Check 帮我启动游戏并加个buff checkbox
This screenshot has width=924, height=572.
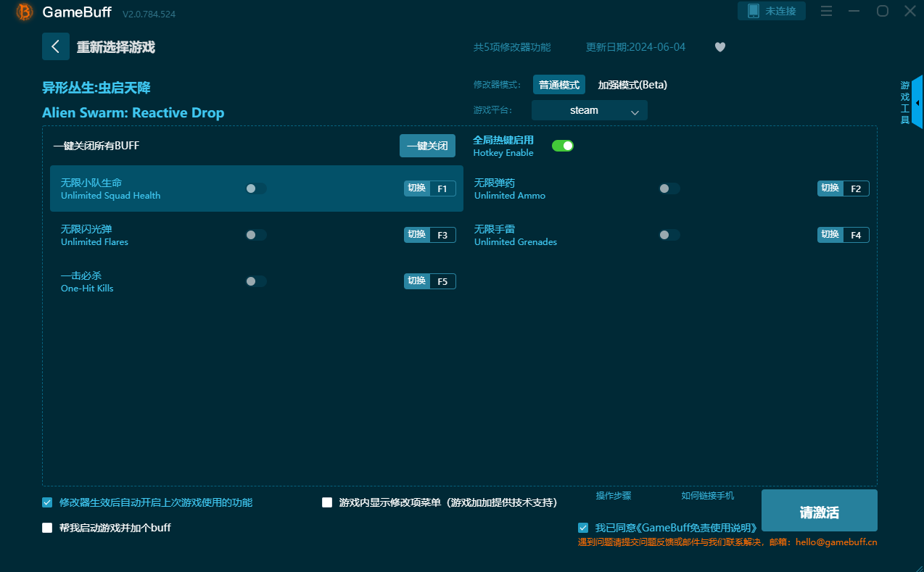click(47, 528)
